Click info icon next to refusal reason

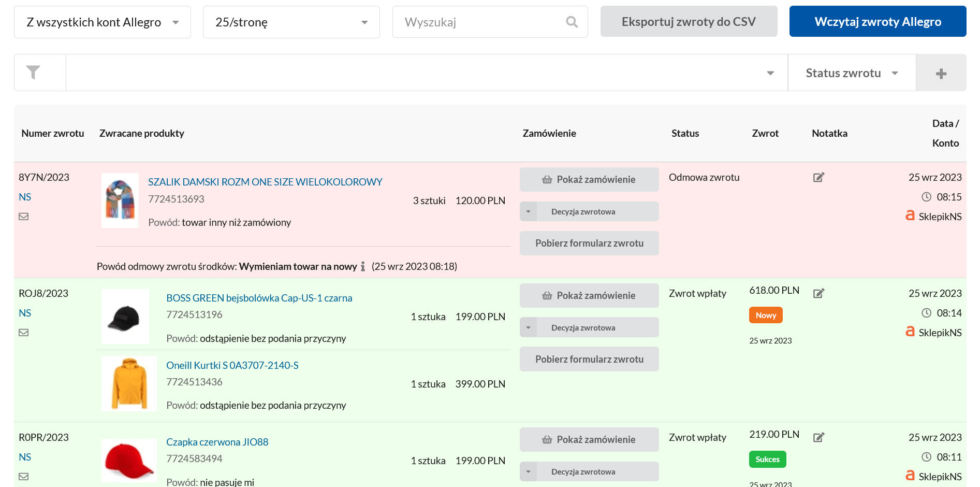coord(363,266)
